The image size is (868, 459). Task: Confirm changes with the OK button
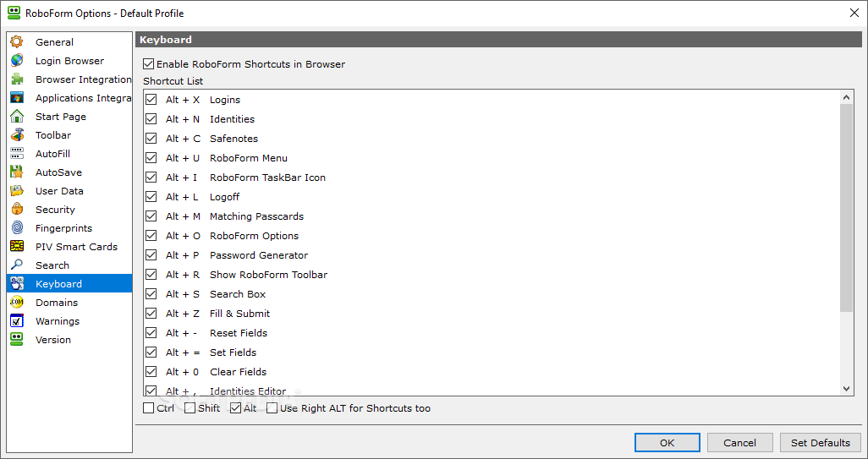[x=667, y=442]
